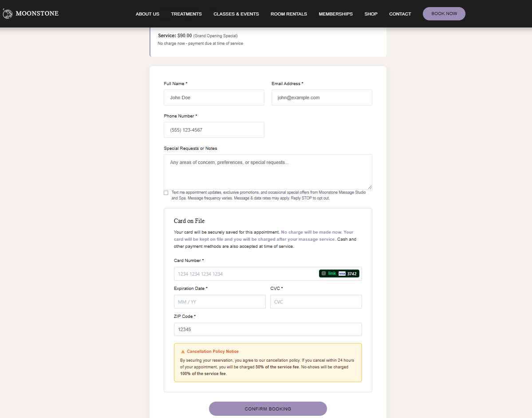The height and width of the screenshot is (418, 532).
Task: Open the About Us menu
Action: click(147, 14)
